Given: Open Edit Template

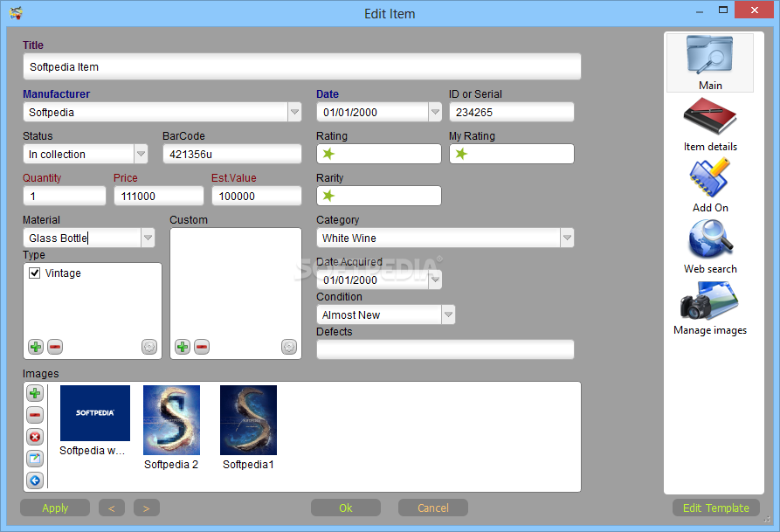Looking at the screenshot, I should coord(716,508).
